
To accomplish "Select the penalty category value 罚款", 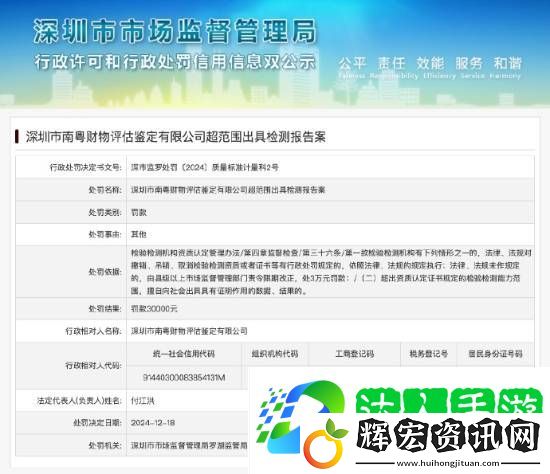I will click(x=139, y=212).
